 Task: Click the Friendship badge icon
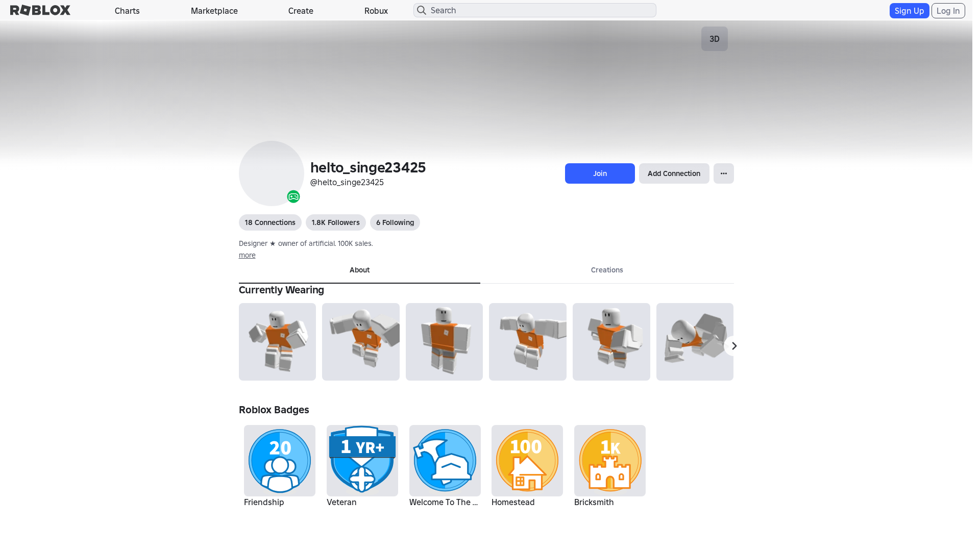click(x=280, y=461)
